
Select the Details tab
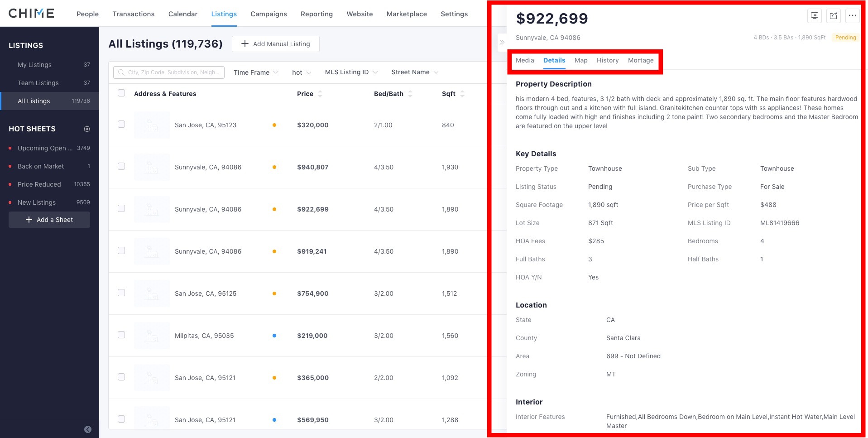pyautogui.click(x=554, y=60)
